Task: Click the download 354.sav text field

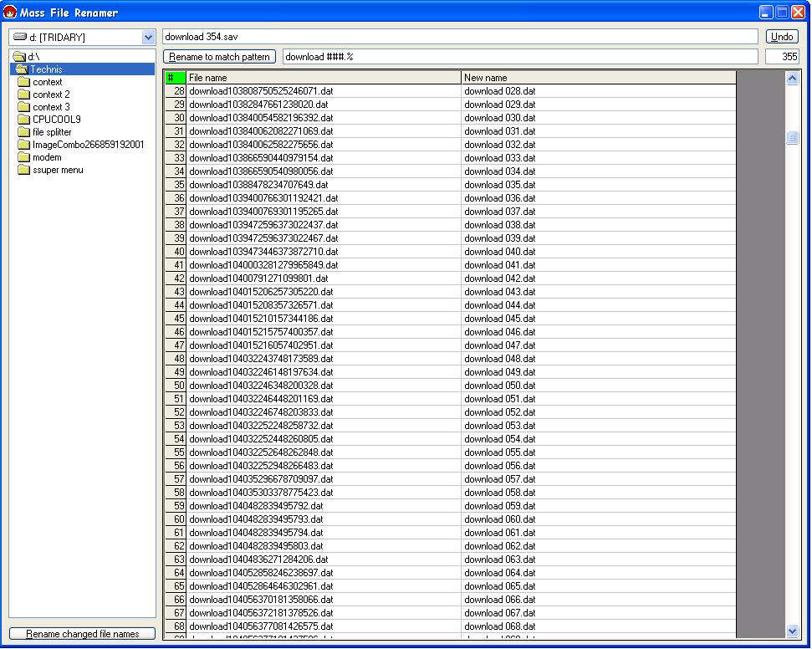Action: (461, 37)
